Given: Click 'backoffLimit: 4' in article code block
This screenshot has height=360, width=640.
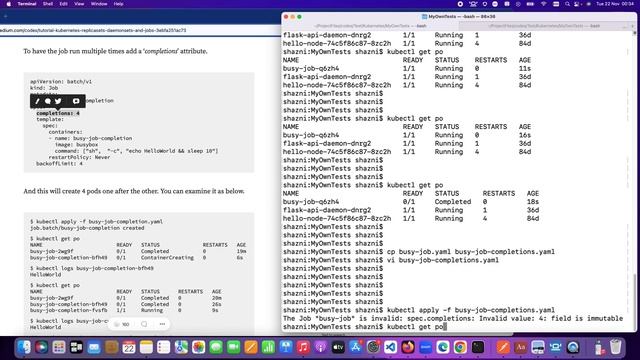Looking at the screenshot, I should coord(59,164).
